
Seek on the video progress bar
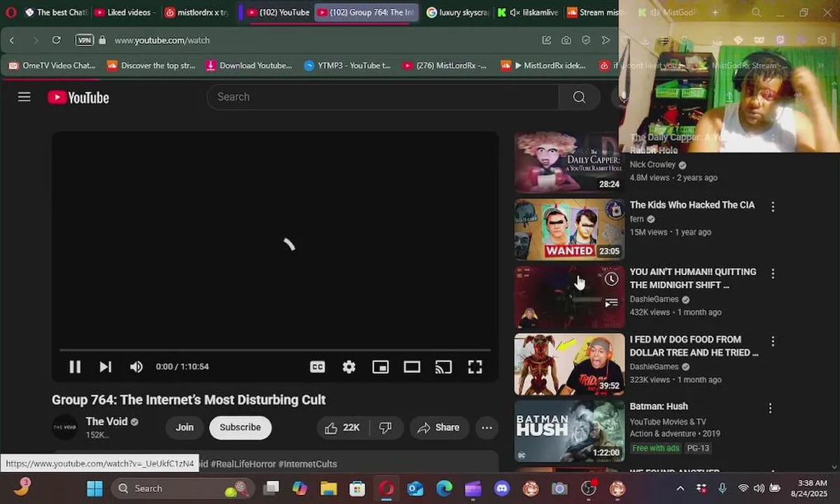tap(275, 349)
